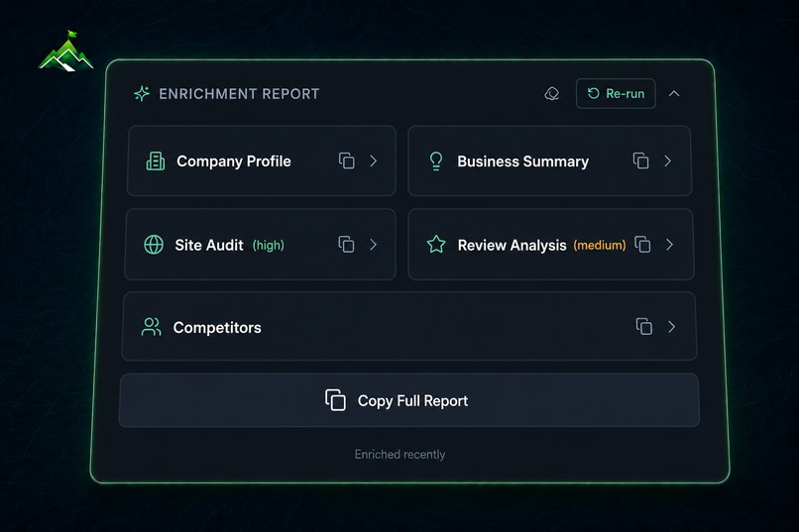This screenshot has width=799, height=532.
Task: Click the (high) confidence tag
Action: click(x=269, y=246)
